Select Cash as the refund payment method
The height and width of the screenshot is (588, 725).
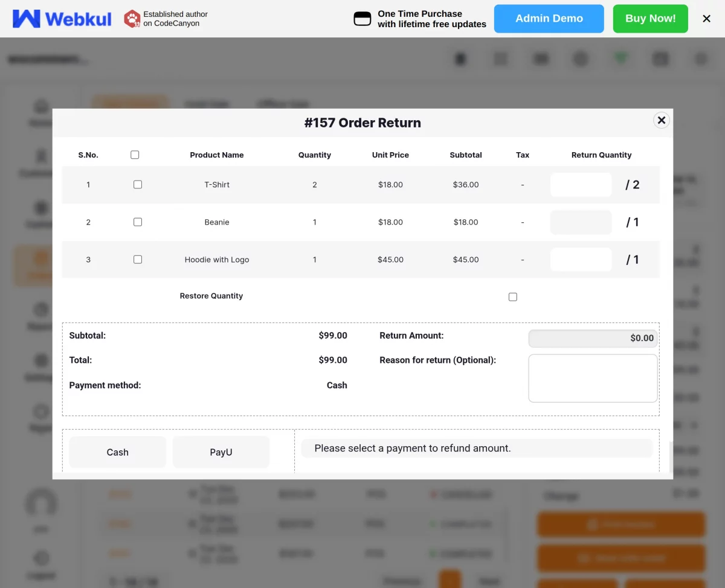click(x=117, y=452)
